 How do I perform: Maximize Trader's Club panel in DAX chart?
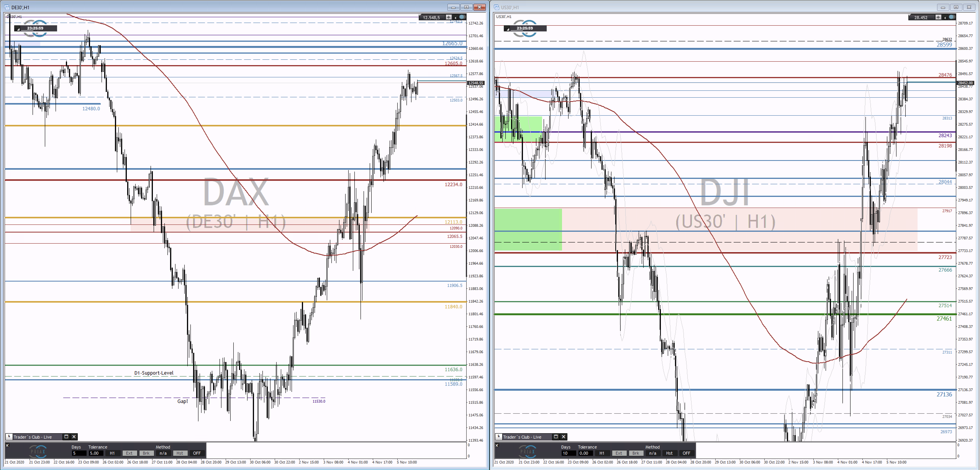66,436
